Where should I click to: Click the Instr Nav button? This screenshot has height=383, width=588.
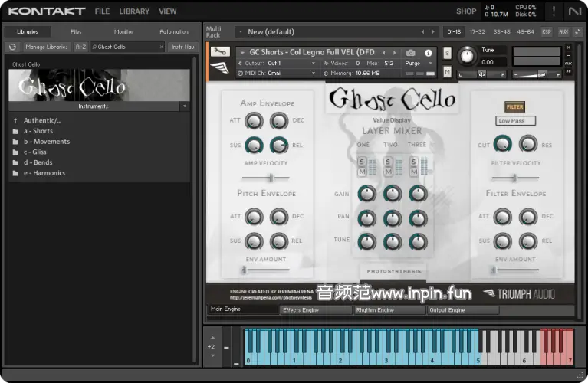click(183, 47)
